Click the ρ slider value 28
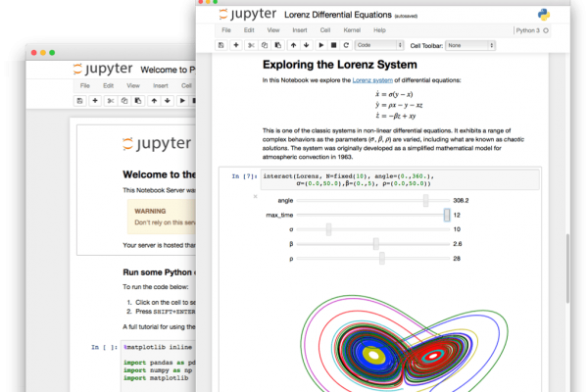This screenshot has height=392, width=588. point(457,259)
